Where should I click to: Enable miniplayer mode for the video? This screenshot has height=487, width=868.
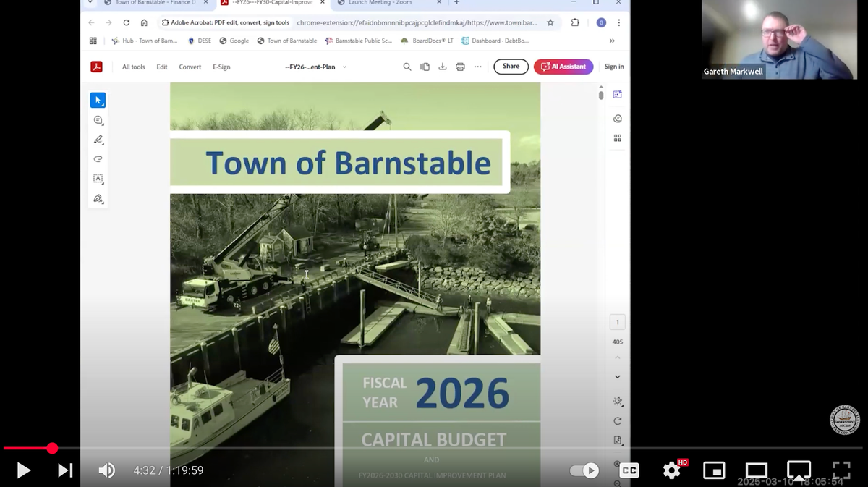point(714,470)
